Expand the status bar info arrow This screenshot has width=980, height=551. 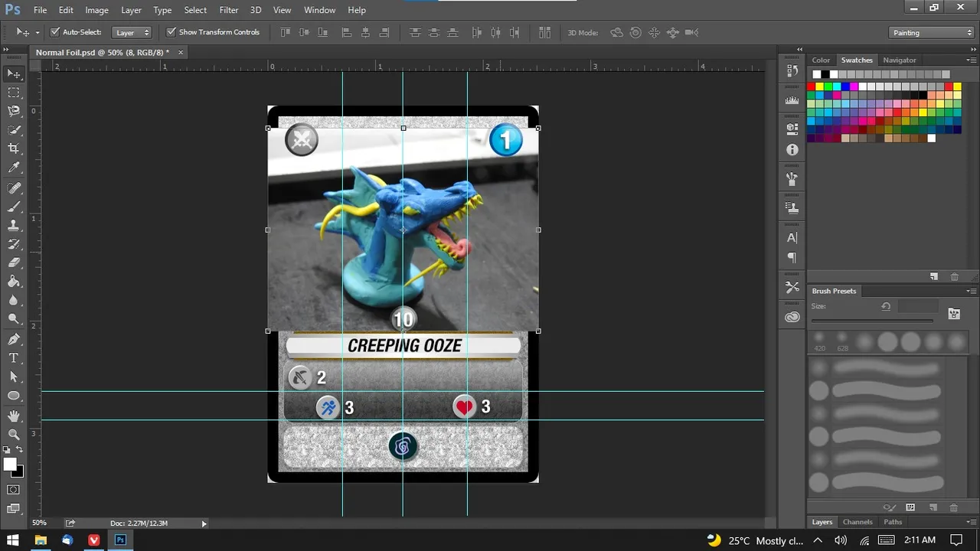[x=204, y=523]
